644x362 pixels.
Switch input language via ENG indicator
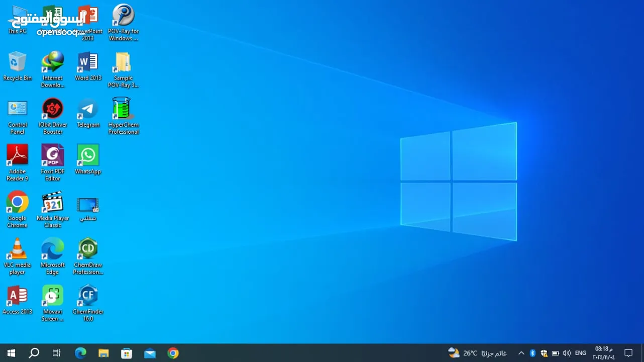[x=581, y=353]
